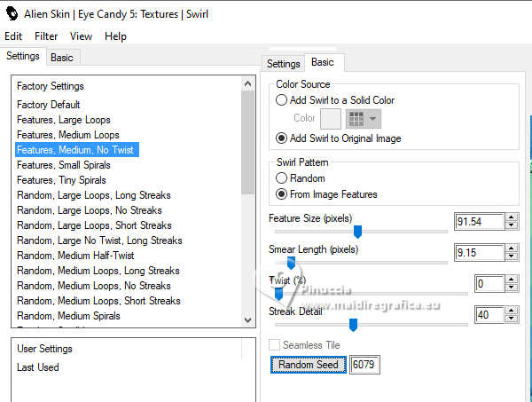This screenshot has width=532, height=402.
Task: Switch to the right-panel Settings tab
Action: click(x=284, y=64)
